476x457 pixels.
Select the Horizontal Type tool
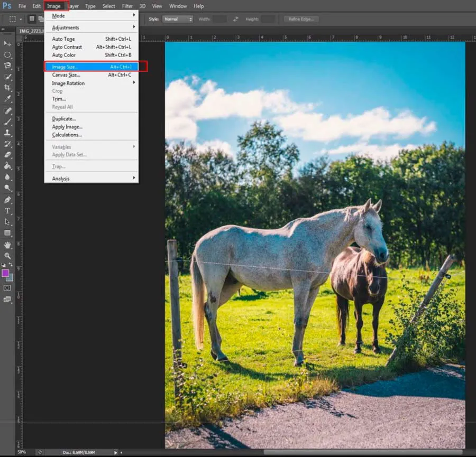tap(7, 211)
